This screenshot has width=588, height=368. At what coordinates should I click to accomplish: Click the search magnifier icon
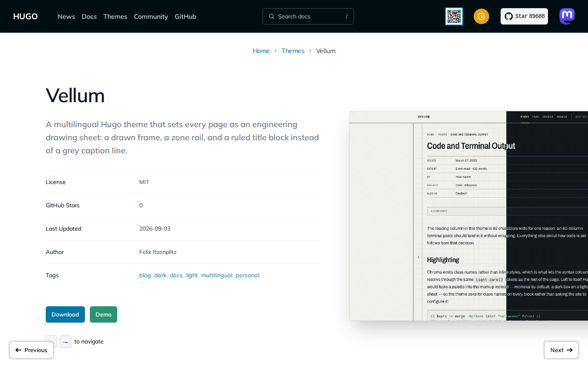point(272,16)
